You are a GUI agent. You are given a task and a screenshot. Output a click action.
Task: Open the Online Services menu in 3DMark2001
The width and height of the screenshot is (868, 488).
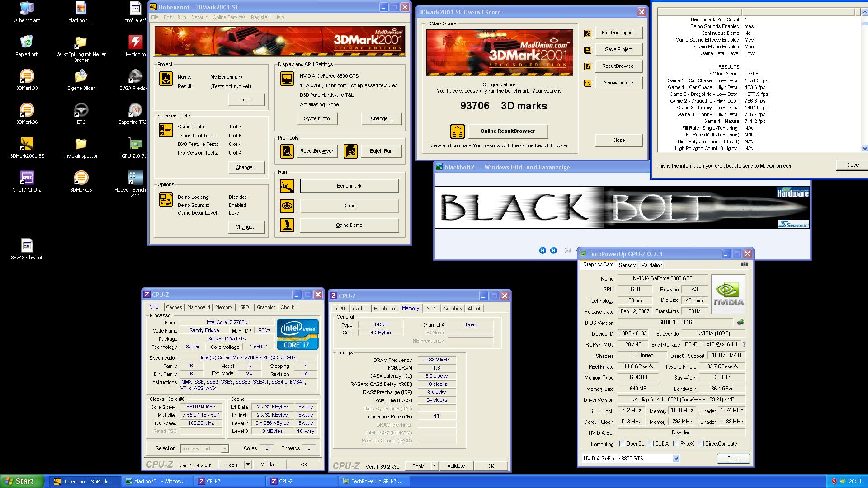pos(229,17)
